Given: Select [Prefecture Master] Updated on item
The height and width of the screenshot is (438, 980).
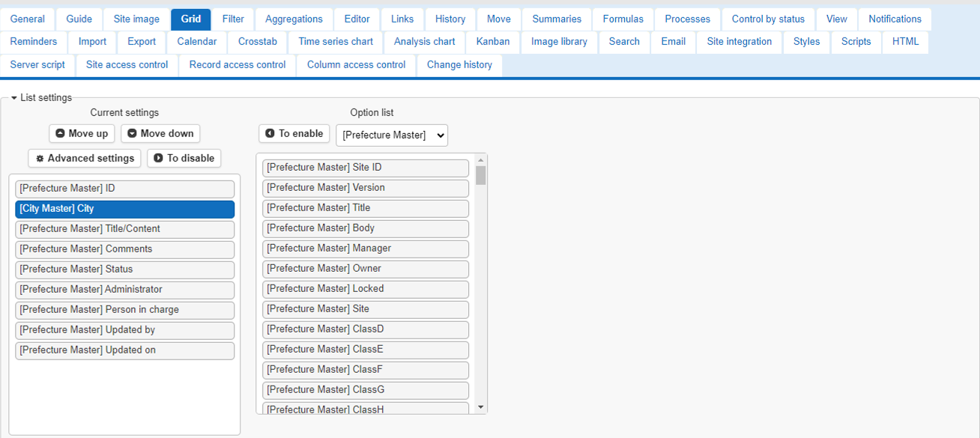Looking at the screenshot, I should coord(125,350).
